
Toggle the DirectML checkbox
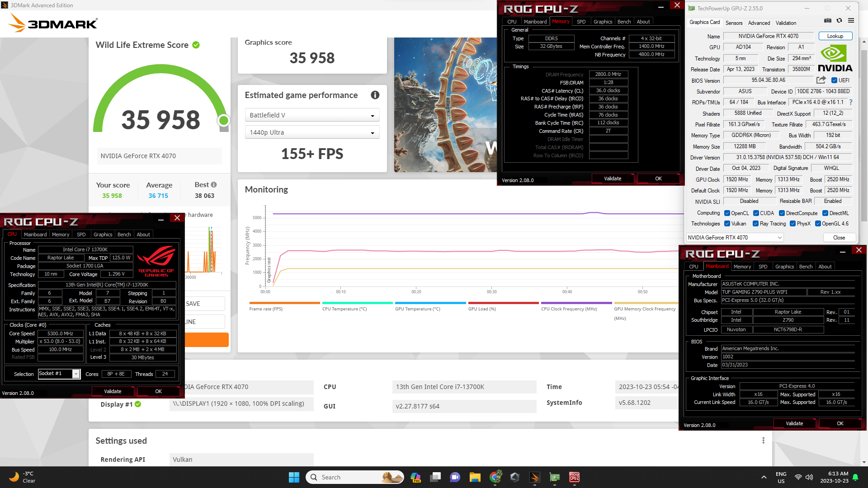[825, 213]
